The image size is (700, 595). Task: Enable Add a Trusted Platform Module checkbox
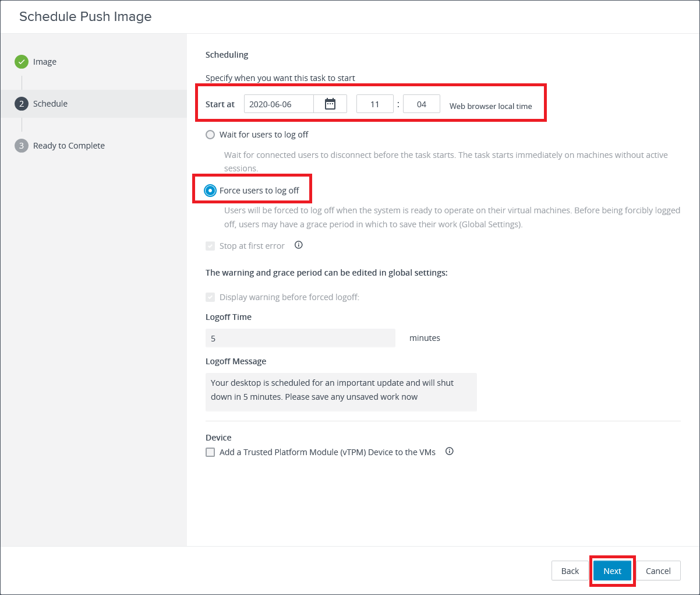pyautogui.click(x=210, y=452)
